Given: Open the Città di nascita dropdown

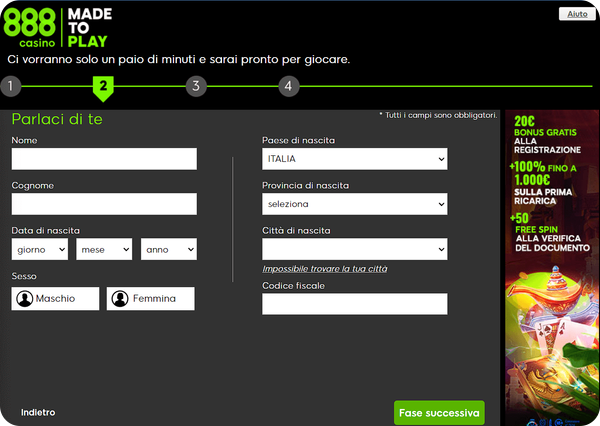Looking at the screenshot, I should pos(355,249).
